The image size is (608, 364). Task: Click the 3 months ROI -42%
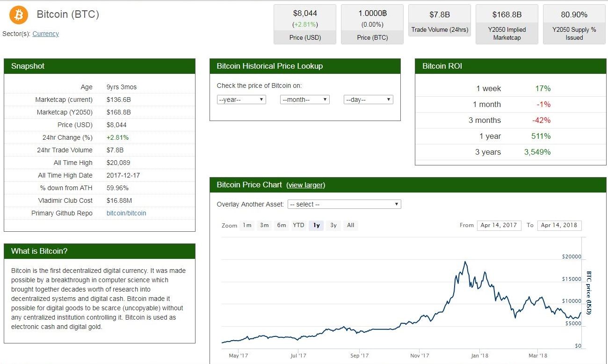[542, 120]
